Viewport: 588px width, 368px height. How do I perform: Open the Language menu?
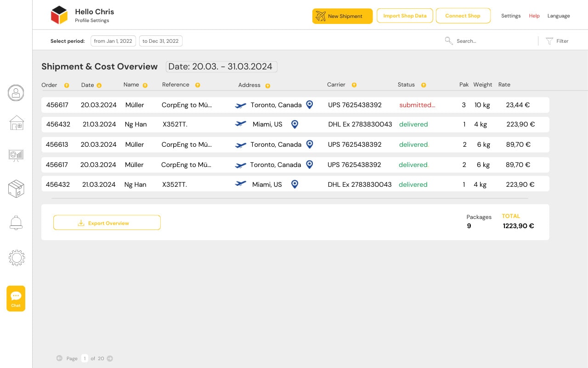559,16
